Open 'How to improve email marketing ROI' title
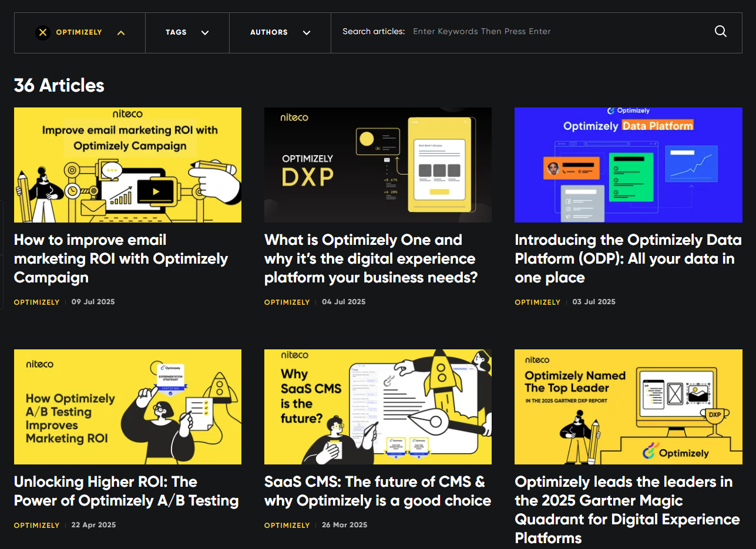Screen dimensions: 756x549 (121, 258)
